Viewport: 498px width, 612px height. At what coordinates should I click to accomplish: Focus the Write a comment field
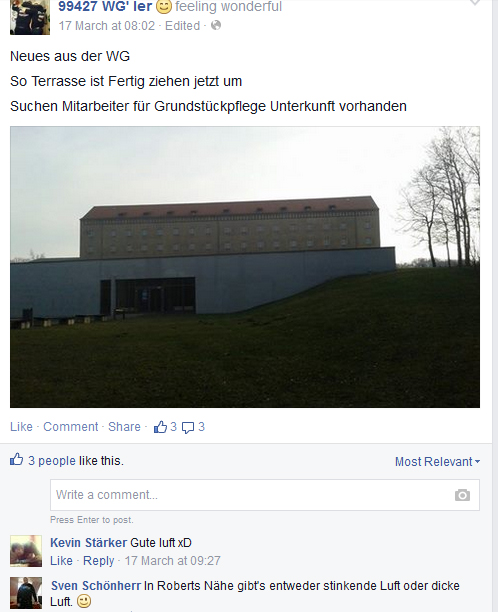click(x=265, y=495)
